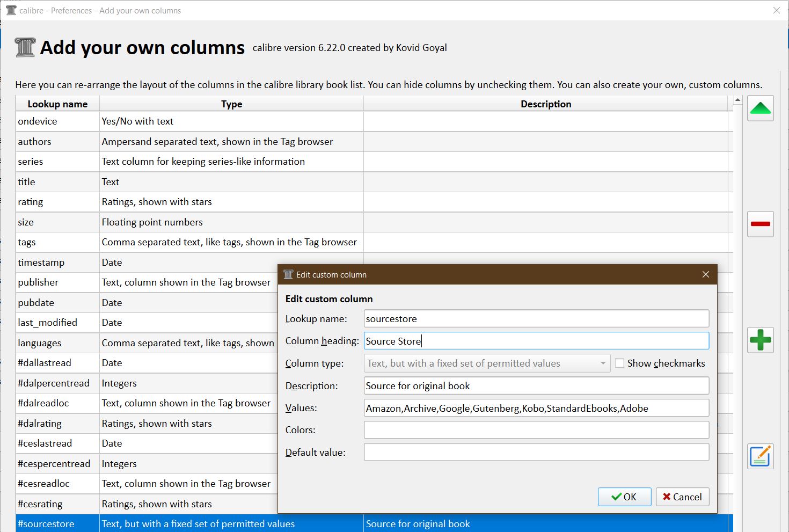Cancel the custom column edit

(x=682, y=497)
